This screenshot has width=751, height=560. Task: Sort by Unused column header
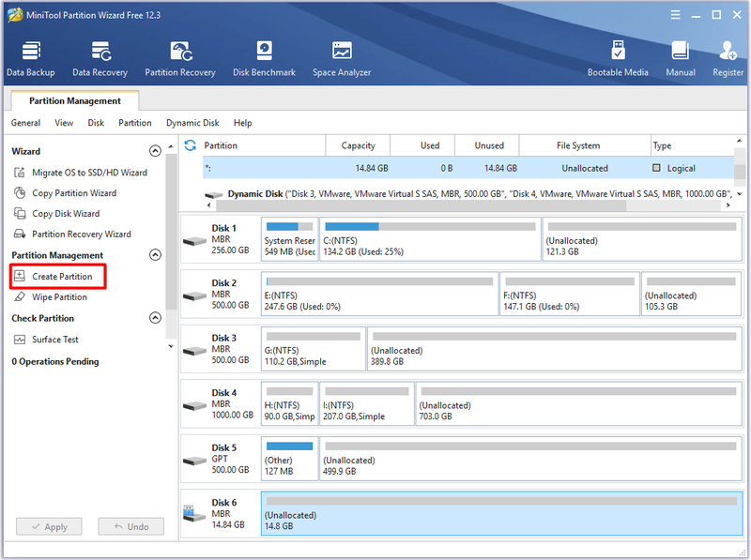(487, 145)
